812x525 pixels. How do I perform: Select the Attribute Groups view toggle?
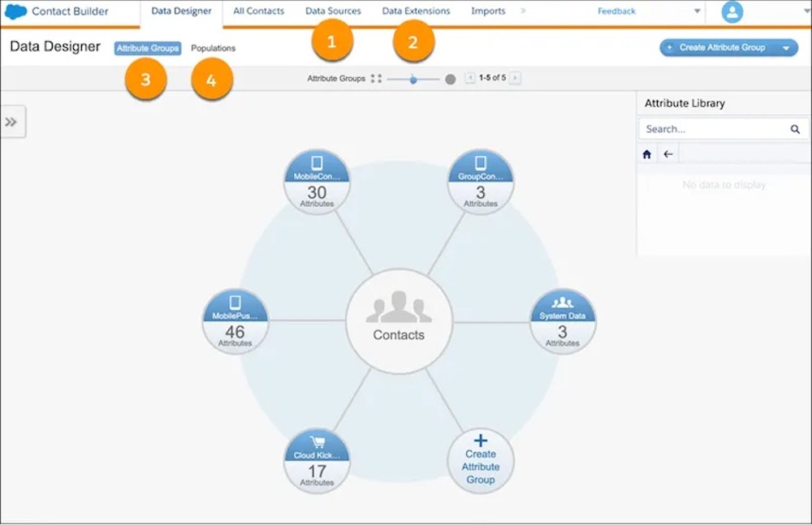(147, 48)
